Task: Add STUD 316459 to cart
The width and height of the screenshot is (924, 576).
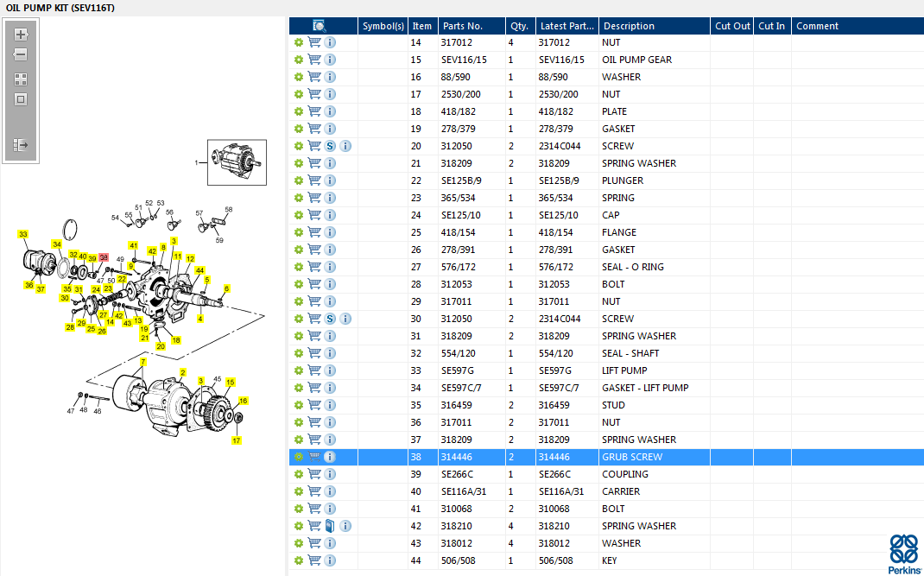Action: pyautogui.click(x=314, y=405)
